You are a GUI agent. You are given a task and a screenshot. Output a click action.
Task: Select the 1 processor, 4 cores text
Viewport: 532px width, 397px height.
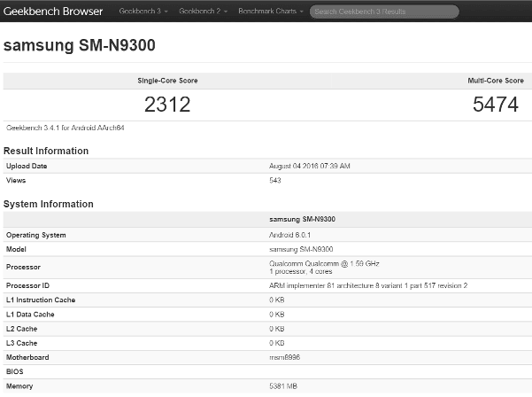tap(301, 271)
